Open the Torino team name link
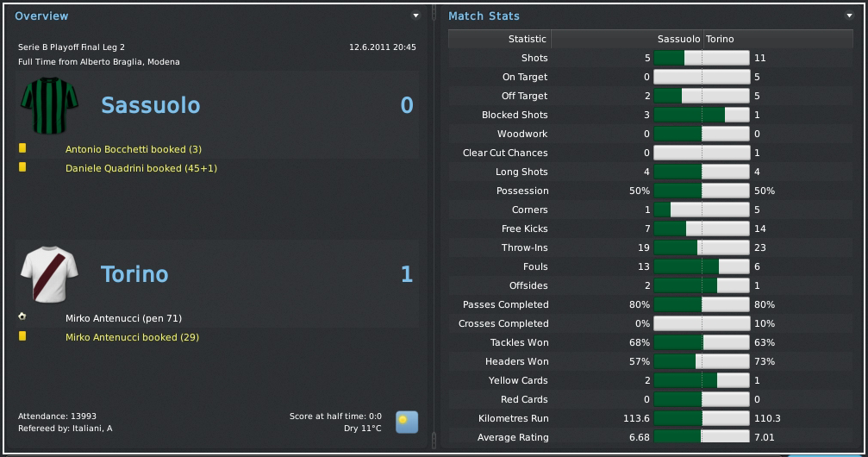 [134, 274]
